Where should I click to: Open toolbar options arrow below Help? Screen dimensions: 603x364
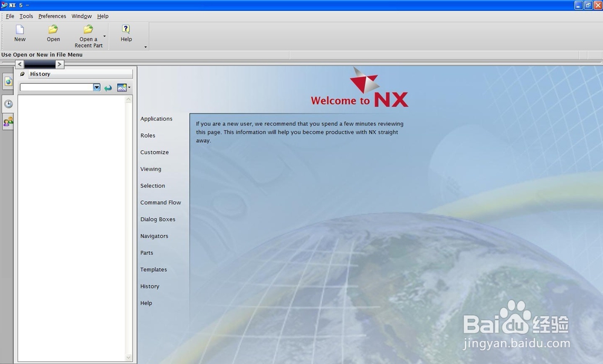(x=145, y=47)
